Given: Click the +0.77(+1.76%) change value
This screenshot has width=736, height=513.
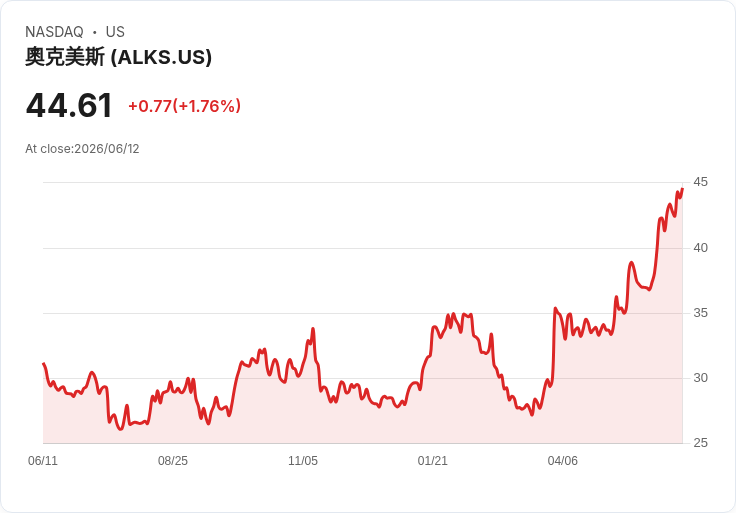Looking at the screenshot, I should [x=184, y=106].
